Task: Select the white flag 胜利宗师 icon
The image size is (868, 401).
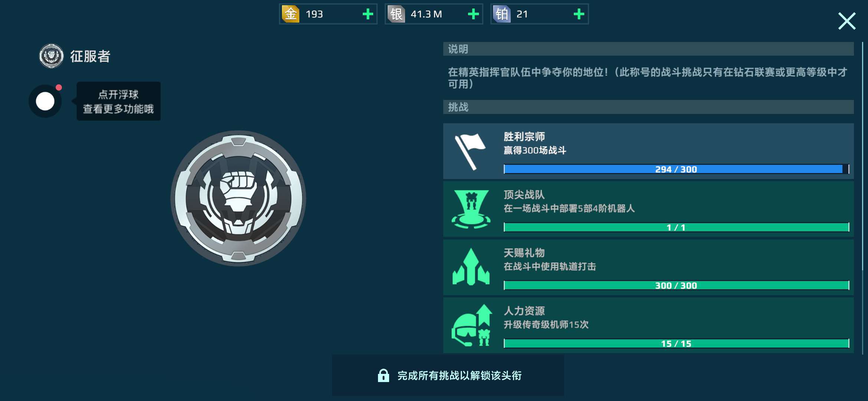Action: 470,151
